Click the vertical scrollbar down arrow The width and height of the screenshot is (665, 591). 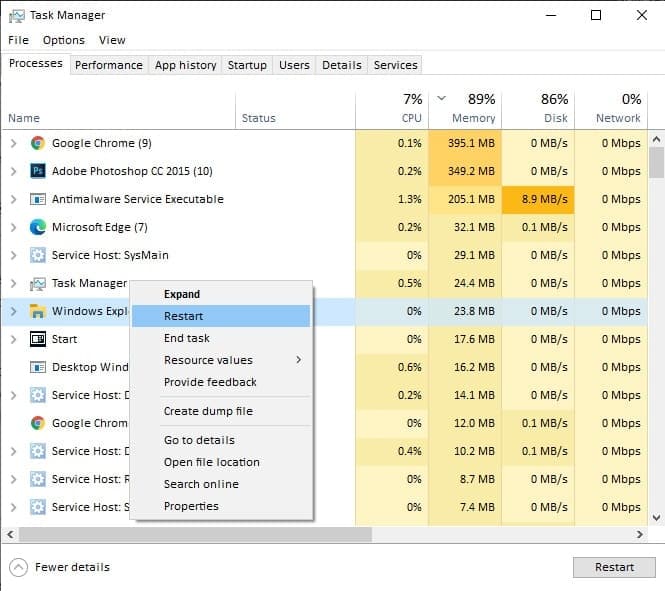[657, 518]
